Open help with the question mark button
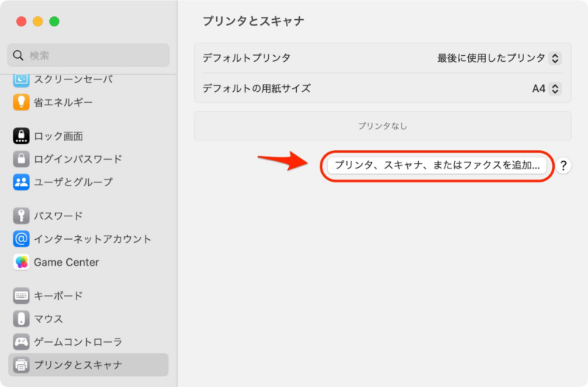The height and width of the screenshot is (387, 588). [563, 166]
